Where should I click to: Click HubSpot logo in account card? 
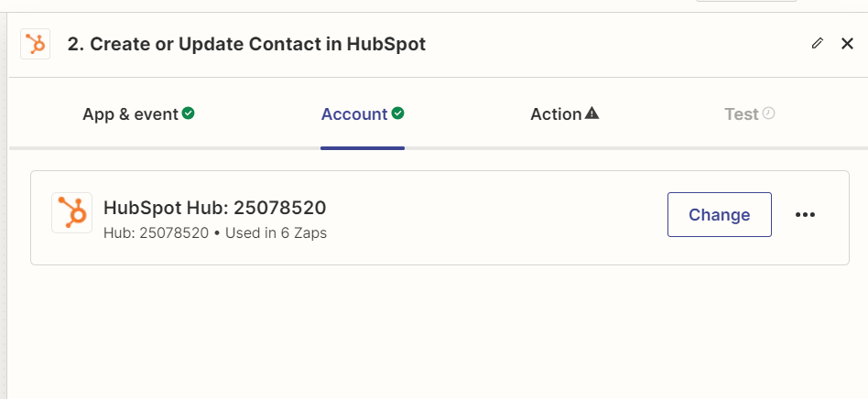tap(72, 212)
